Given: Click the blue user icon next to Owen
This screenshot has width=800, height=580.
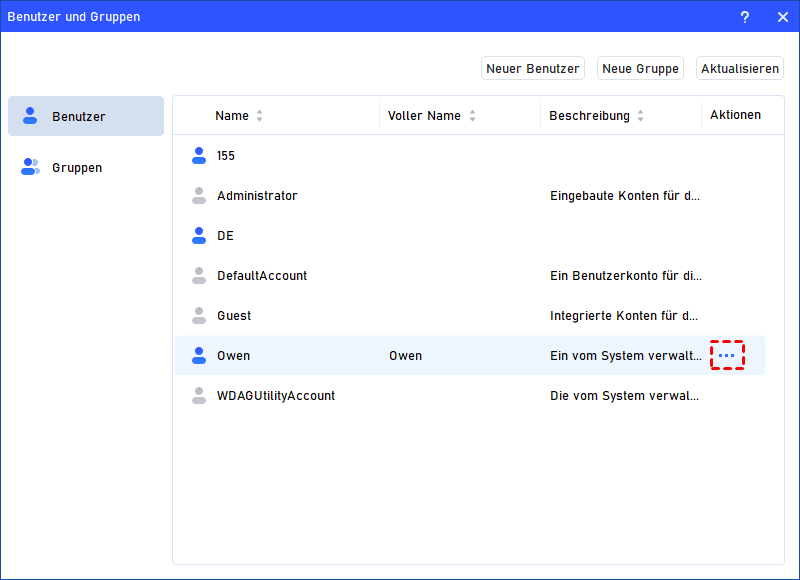Looking at the screenshot, I should 198,356.
